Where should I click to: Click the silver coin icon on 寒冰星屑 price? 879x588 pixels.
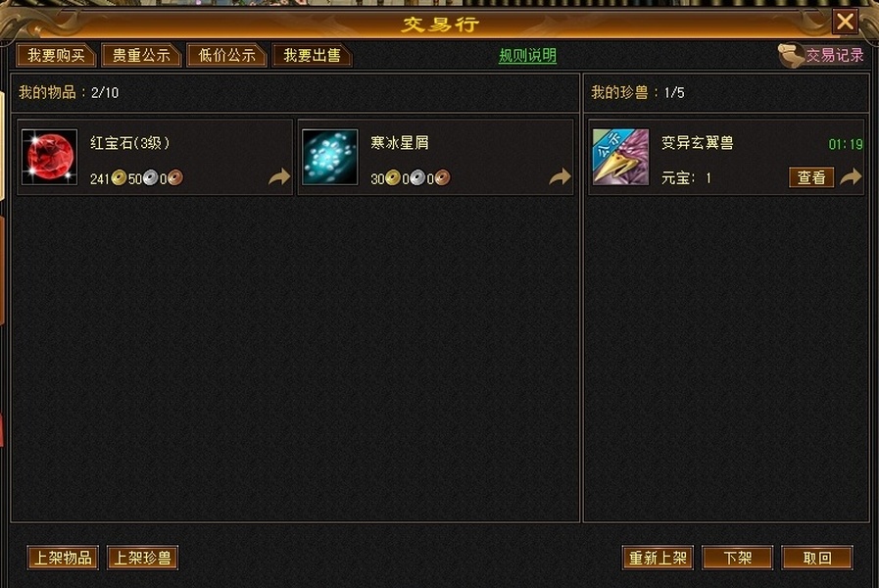(417, 178)
